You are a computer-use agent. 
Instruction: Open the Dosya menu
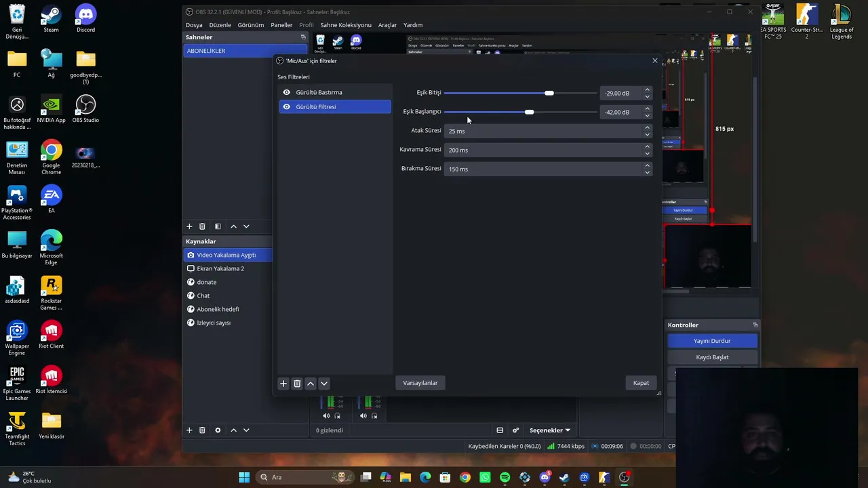point(194,25)
